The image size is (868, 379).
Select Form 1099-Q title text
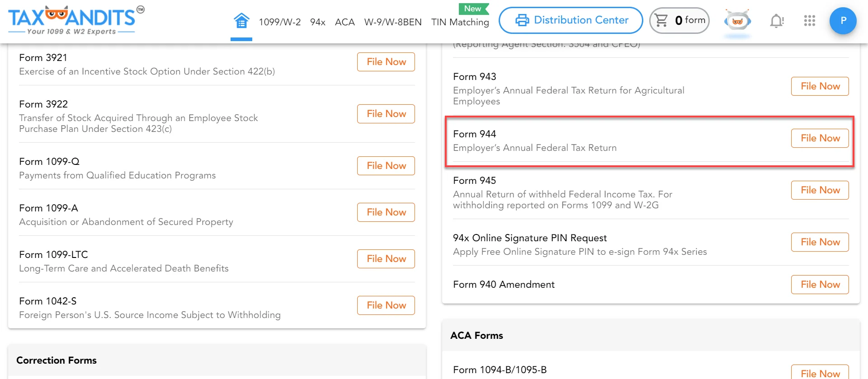pos(49,162)
